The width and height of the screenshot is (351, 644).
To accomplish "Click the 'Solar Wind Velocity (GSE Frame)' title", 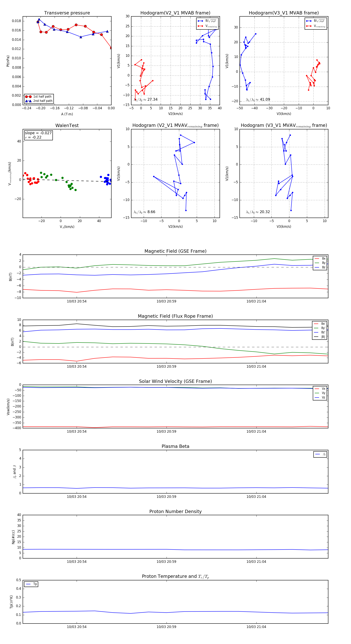I will point(175,381).
